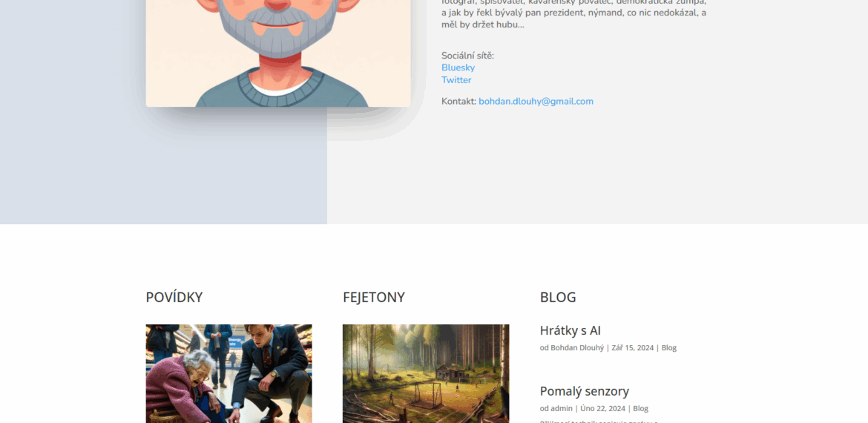Open the Povídky supermarket story thumbnail
Screen dimensions: 868x423
click(x=228, y=374)
